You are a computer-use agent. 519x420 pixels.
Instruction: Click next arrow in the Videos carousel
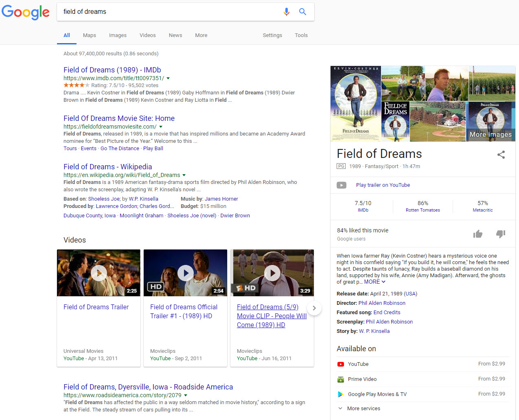314,308
